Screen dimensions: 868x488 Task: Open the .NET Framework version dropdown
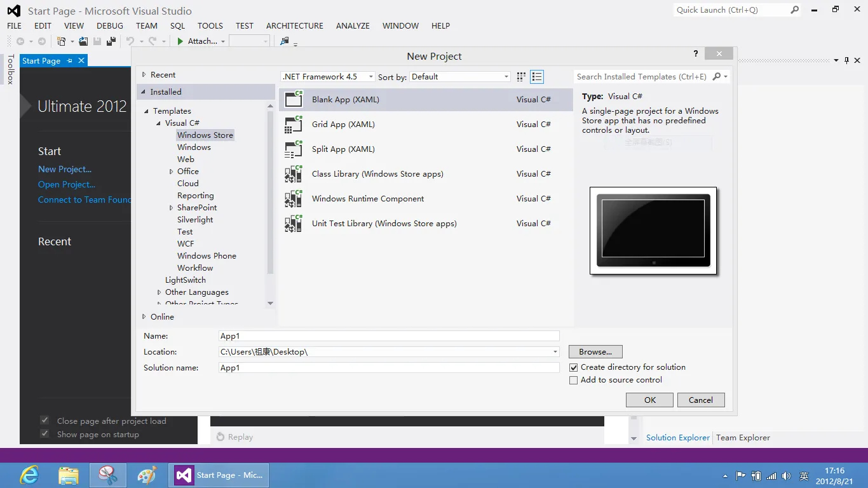[x=327, y=77]
